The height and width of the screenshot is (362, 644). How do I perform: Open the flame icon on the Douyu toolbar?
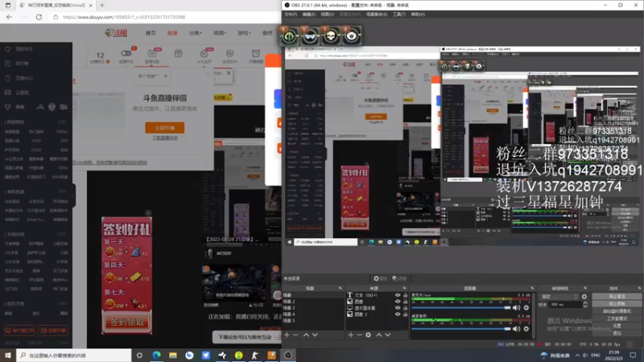(x=204, y=53)
